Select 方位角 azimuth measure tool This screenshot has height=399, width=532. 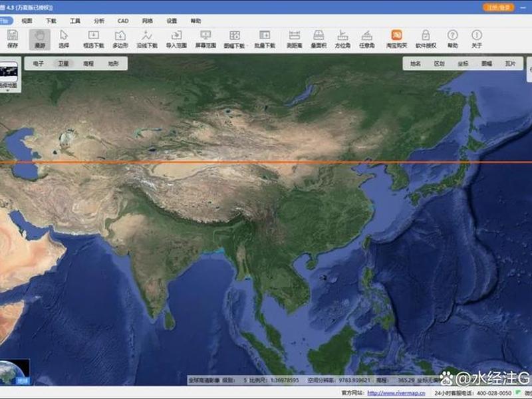342,39
